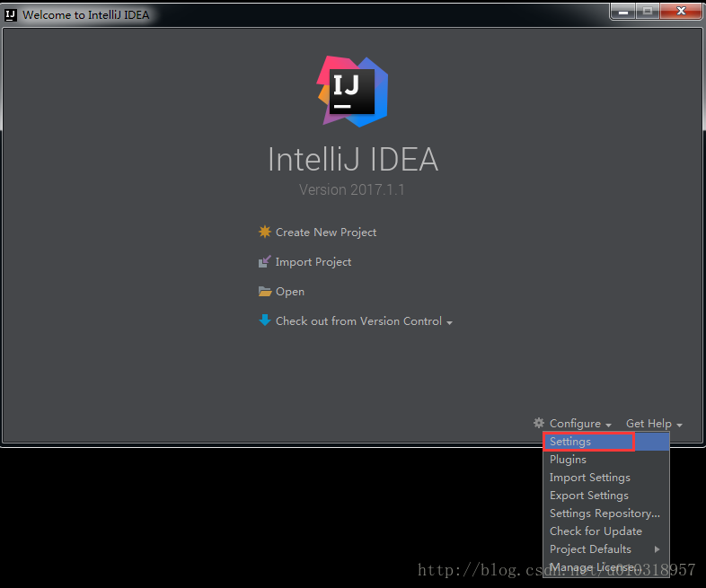The image size is (706, 588).
Task: Select Plugins in the Configure menu
Action: tap(606, 460)
